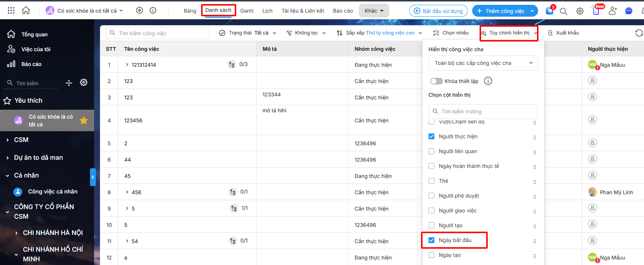Toggle the Khóa thiết lập switch
This screenshot has width=644, height=265.
[x=437, y=81]
